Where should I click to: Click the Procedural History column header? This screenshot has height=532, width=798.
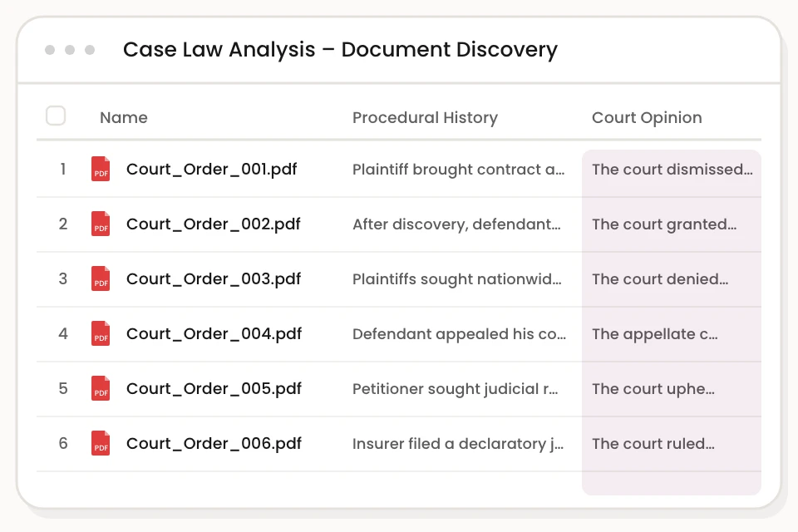click(x=425, y=117)
